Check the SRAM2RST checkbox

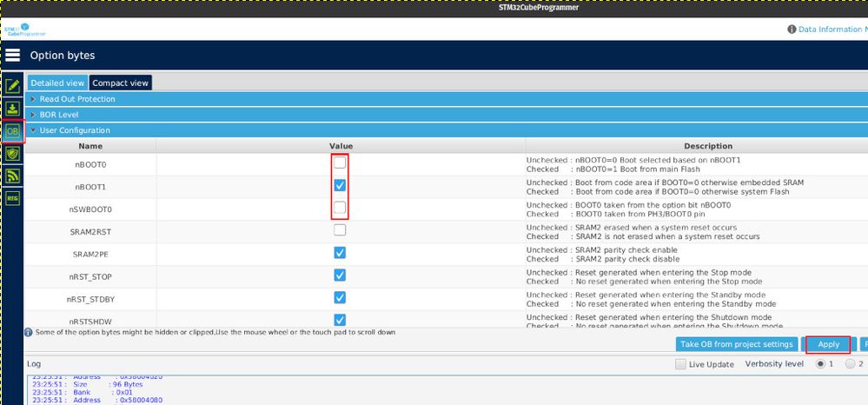(340, 230)
